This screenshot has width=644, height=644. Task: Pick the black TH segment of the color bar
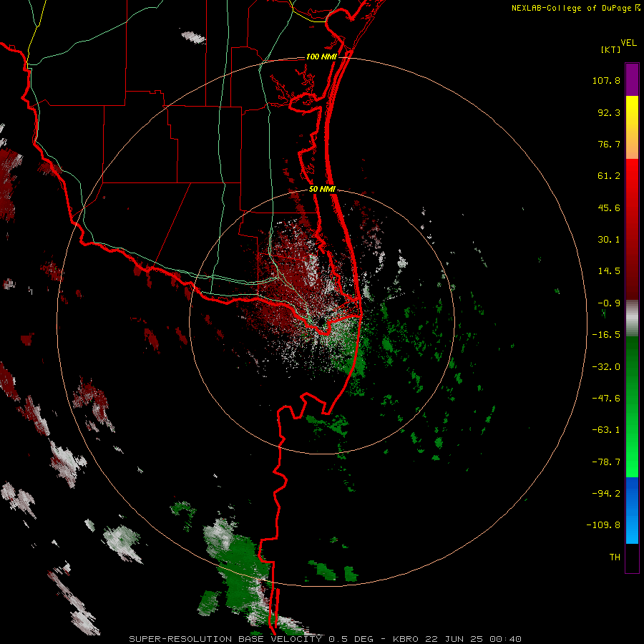[632, 558]
